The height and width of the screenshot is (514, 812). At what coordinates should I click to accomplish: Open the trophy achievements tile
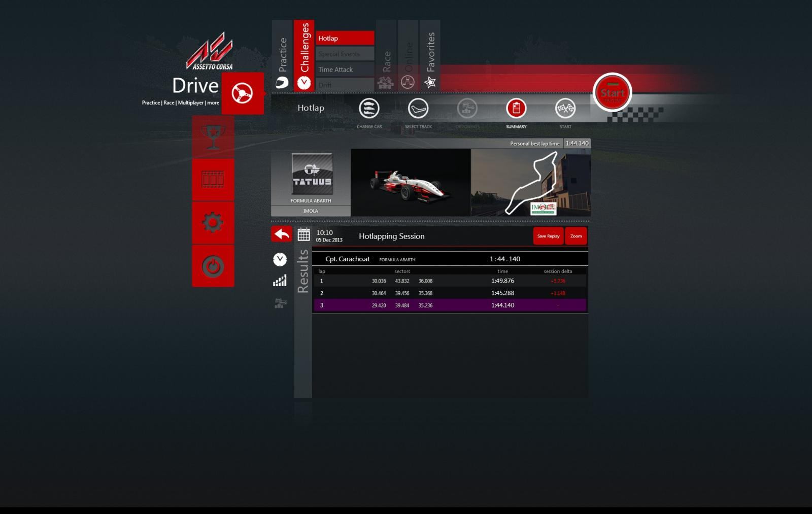(x=213, y=136)
